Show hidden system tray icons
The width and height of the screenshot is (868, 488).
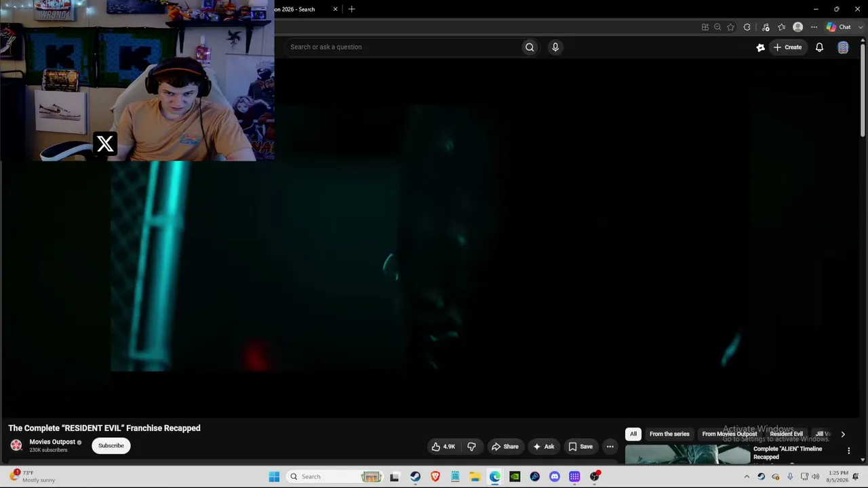pyautogui.click(x=747, y=476)
